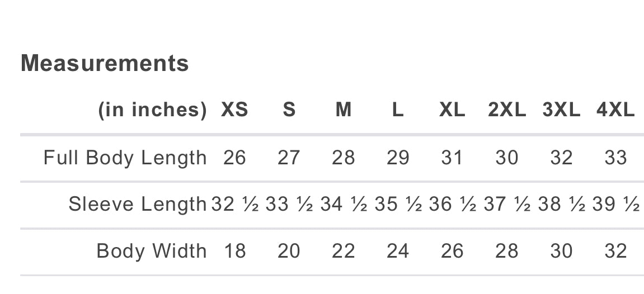Click the Measurements heading

[x=105, y=63]
